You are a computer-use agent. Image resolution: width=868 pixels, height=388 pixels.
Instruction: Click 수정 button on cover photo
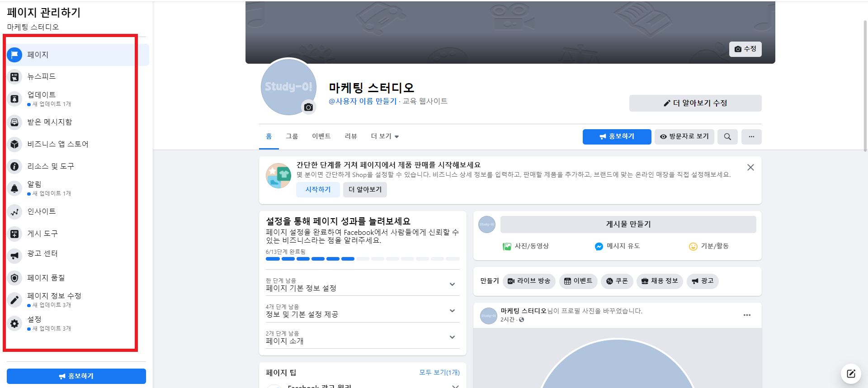[x=745, y=49]
